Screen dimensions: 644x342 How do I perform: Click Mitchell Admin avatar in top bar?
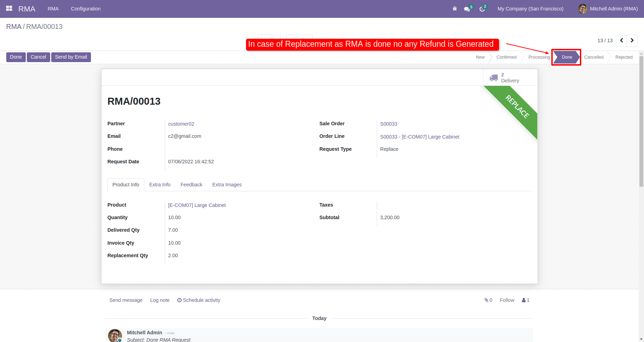point(583,9)
